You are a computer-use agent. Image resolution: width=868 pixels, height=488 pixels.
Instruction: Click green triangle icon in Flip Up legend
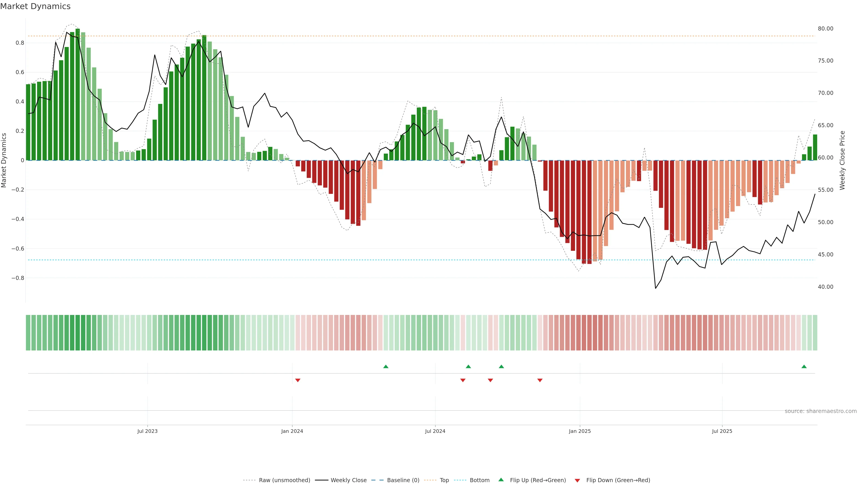(501, 480)
